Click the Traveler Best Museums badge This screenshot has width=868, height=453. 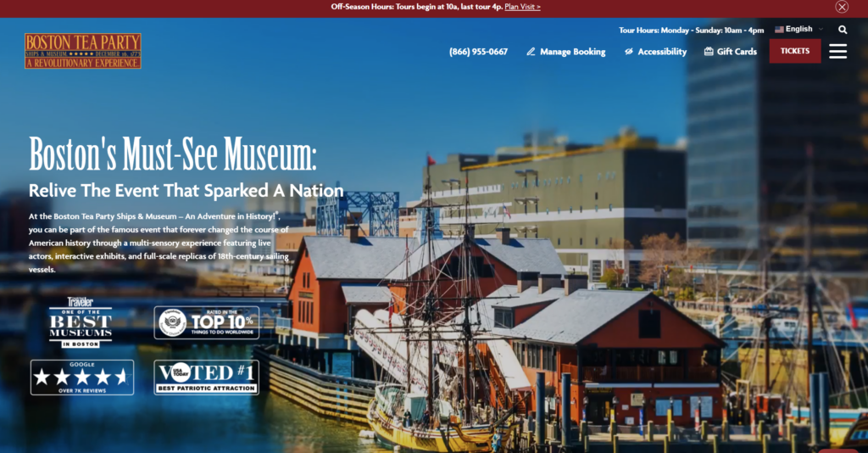[81, 322]
